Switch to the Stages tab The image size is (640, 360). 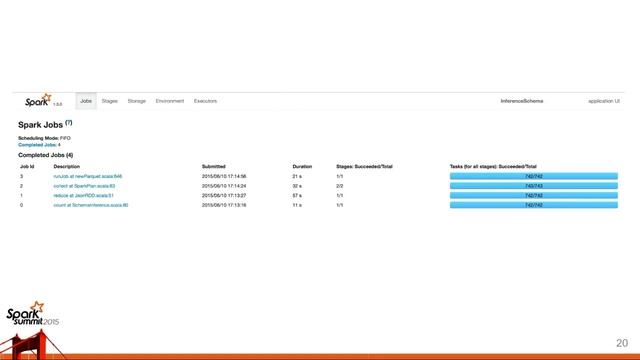109,101
